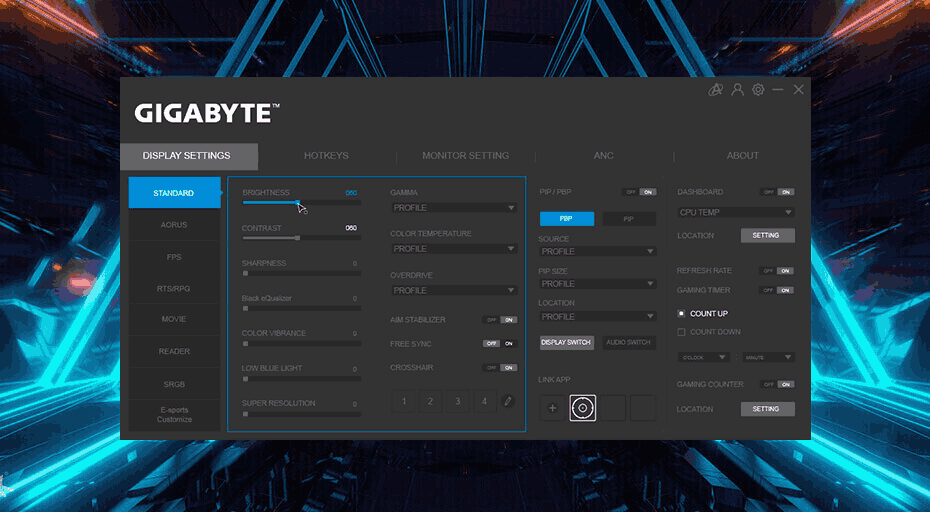Click the Display Switch button
Viewport: 930px width, 512px height.
(x=567, y=342)
